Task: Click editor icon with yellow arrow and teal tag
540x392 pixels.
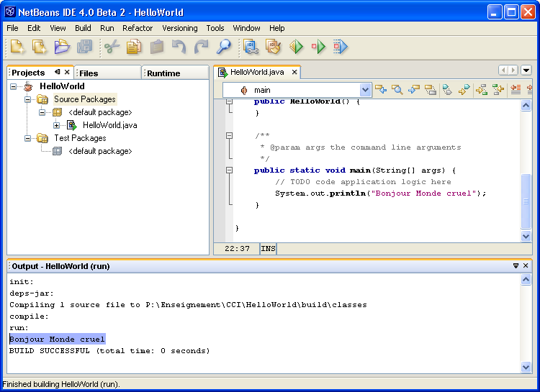Action: tap(464, 90)
